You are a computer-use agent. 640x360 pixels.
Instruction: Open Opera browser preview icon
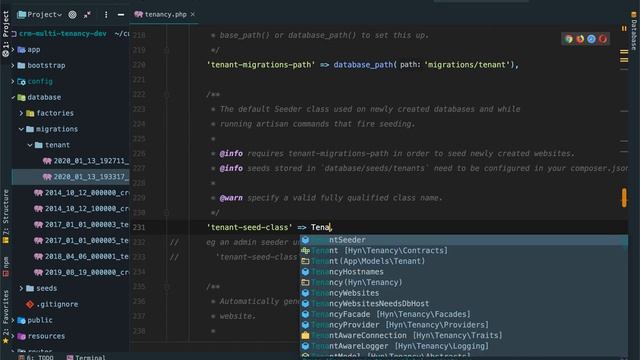click(x=603, y=39)
